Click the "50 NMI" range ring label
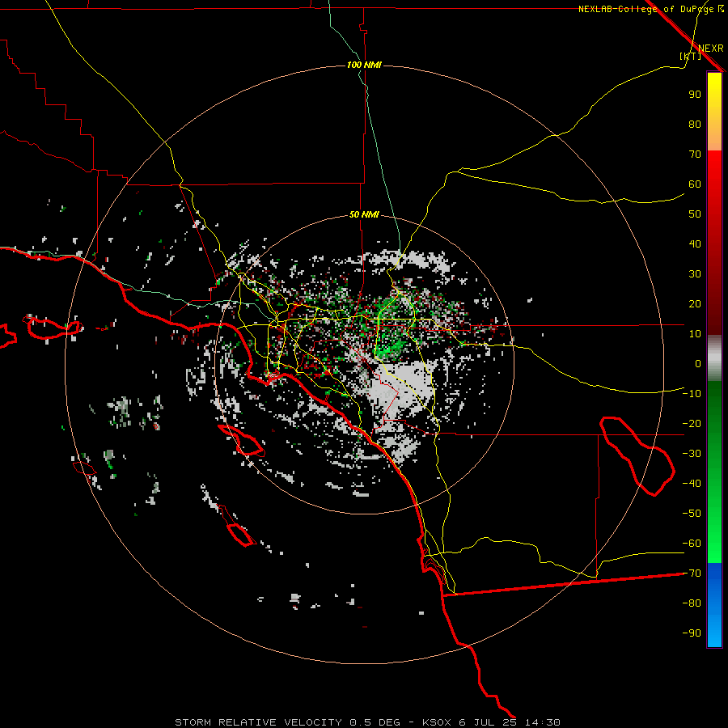Image resolution: width=728 pixels, height=728 pixels. [x=364, y=214]
